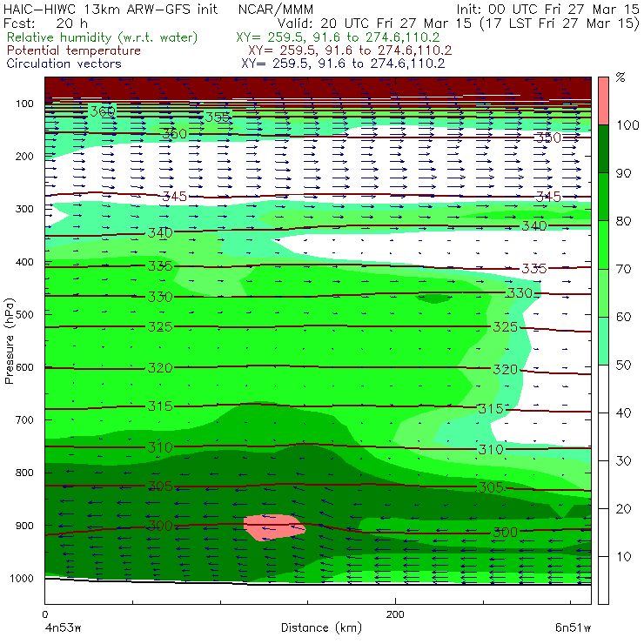644x644 pixels.
Task: Click the '6n51w' end coordinate label
Action: click(573, 628)
